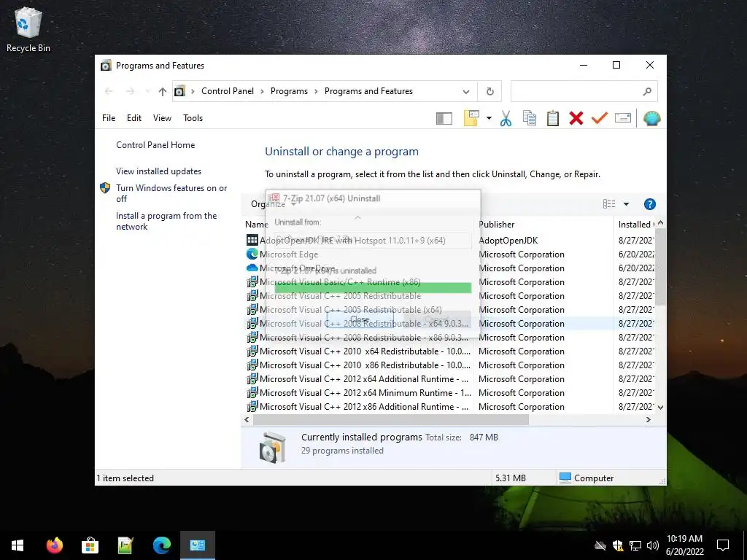Open the File menu
Image resolution: width=747 pixels, height=560 pixels.
tap(109, 118)
